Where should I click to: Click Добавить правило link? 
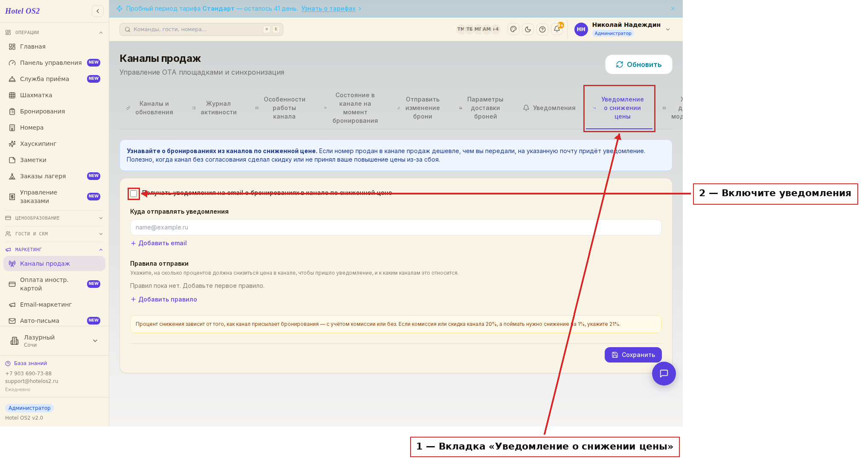coord(164,299)
